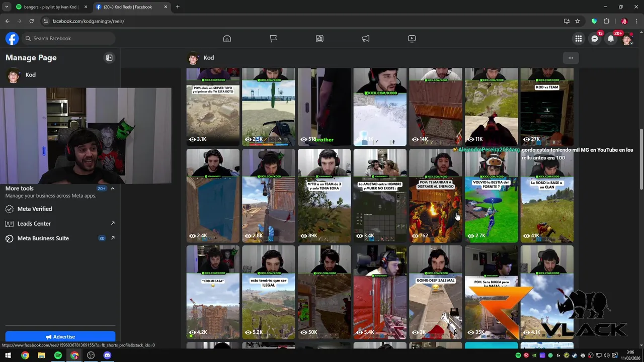Click the Facebook logo
The height and width of the screenshot is (362, 644).
(12, 39)
